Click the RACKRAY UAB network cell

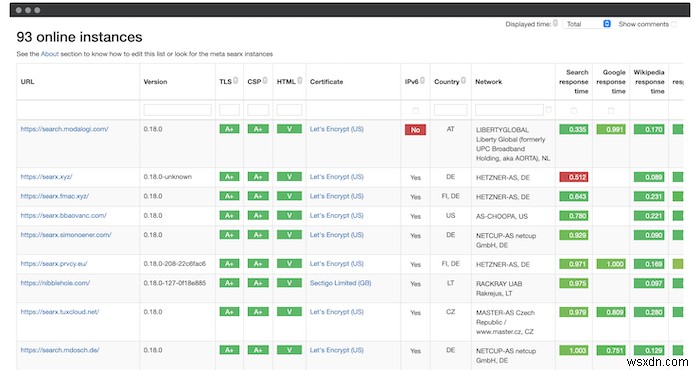click(499, 288)
